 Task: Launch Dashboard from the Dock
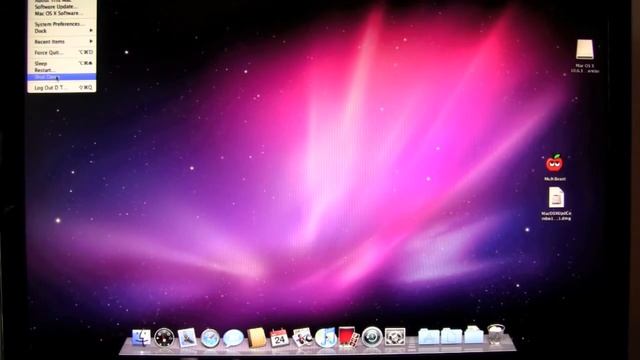(x=164, y=338)
